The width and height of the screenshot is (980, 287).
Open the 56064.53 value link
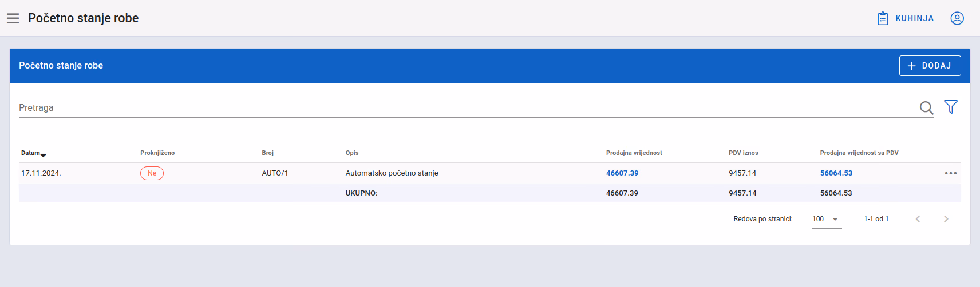click(836, 173)
